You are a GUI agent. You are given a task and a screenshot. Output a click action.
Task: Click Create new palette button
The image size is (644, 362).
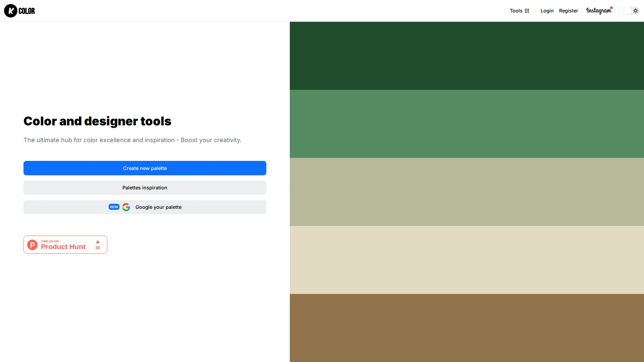point(145,168)
